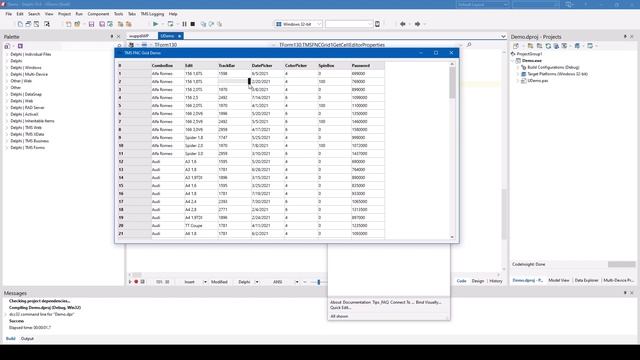Click the About link in popup panel
This screenshot has height=360, width=640.
click(x=336, y=302)
